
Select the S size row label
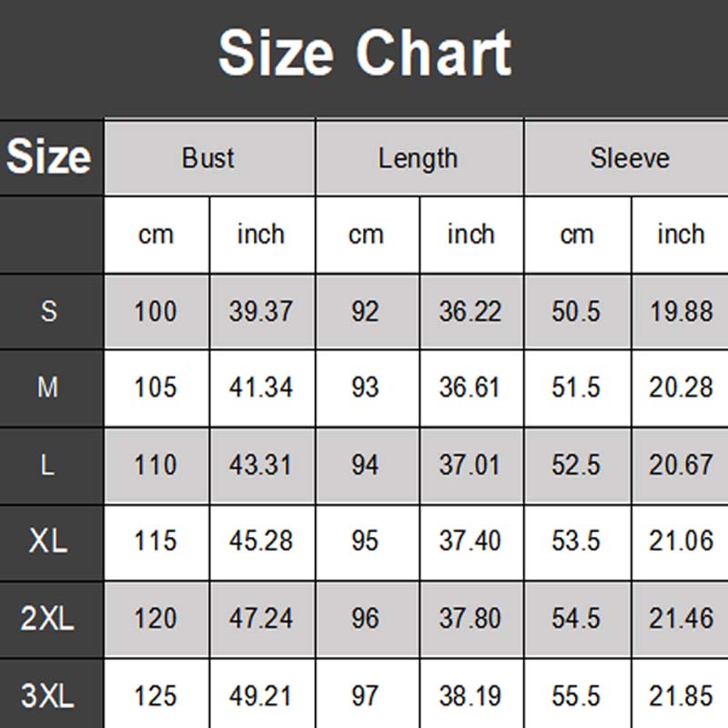[x=49, y=311]
